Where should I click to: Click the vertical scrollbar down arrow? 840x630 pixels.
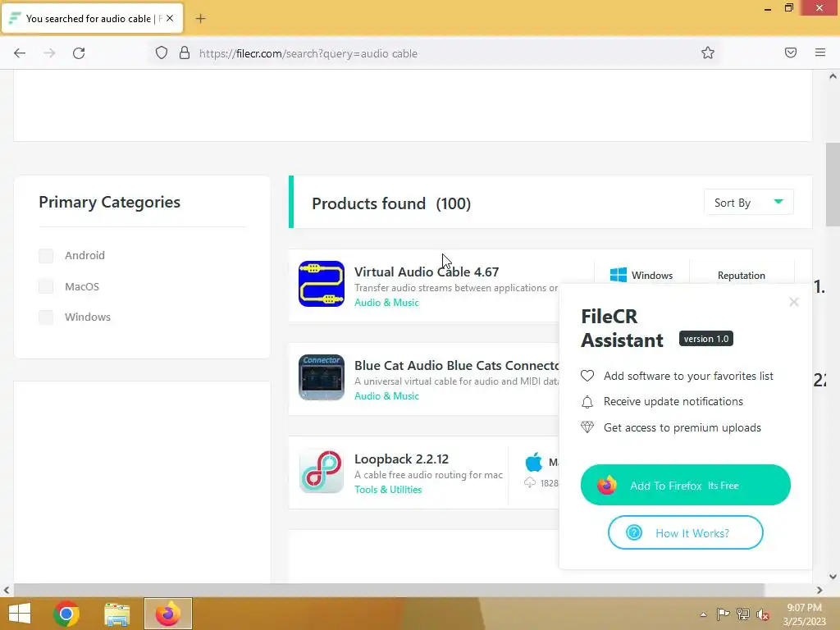(x=833, y=577)
